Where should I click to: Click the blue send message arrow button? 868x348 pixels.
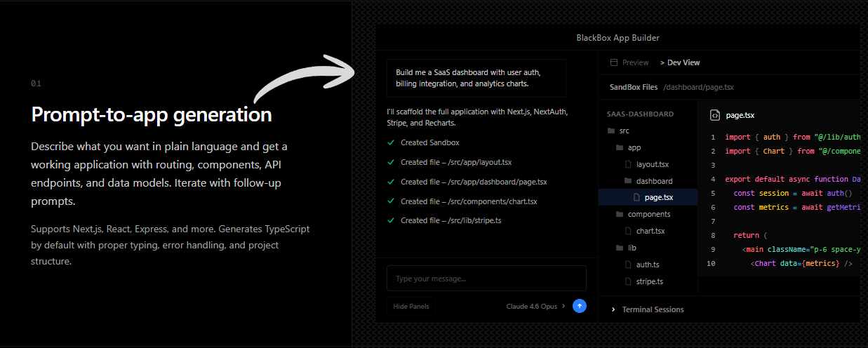(x=579, y=306)
